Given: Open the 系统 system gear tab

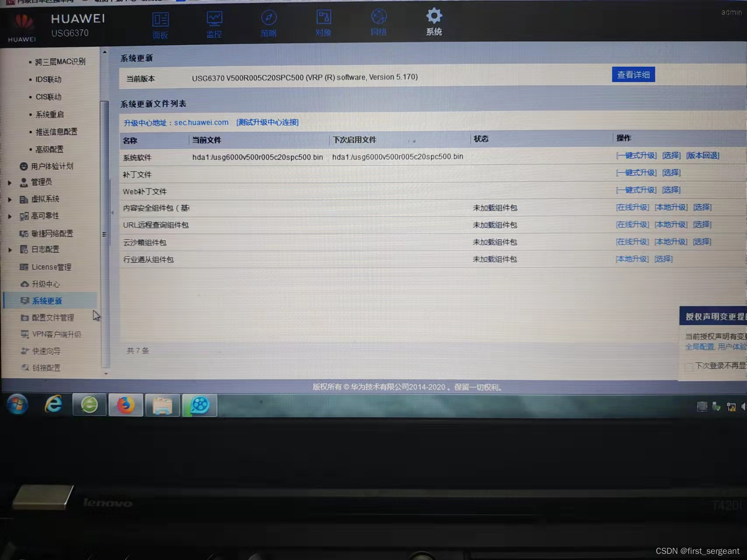Looking at the screenshot, I should (434, 21).
